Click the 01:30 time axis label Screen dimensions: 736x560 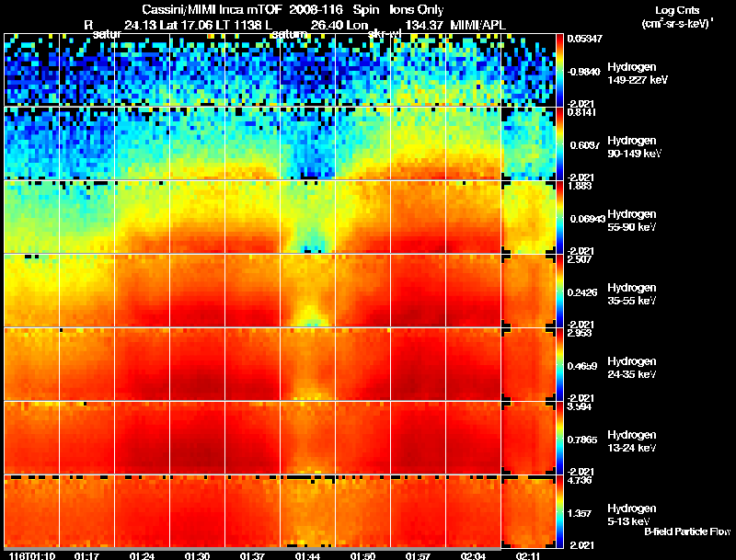(197, 556)
